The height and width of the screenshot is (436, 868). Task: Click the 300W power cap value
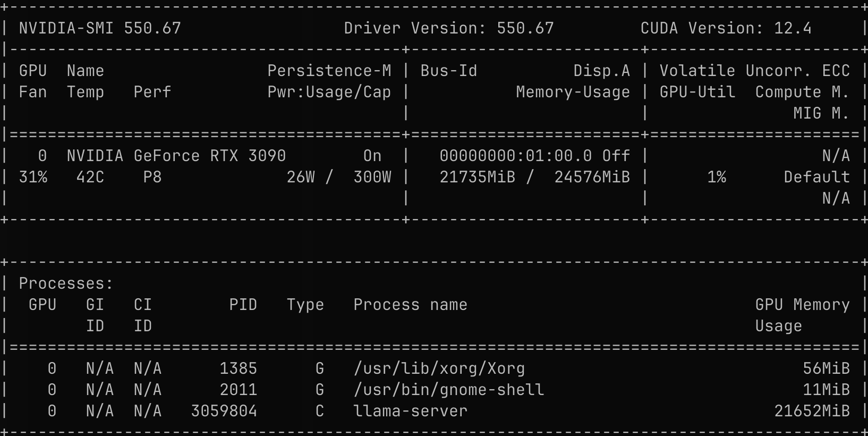[x=372, y=177]
